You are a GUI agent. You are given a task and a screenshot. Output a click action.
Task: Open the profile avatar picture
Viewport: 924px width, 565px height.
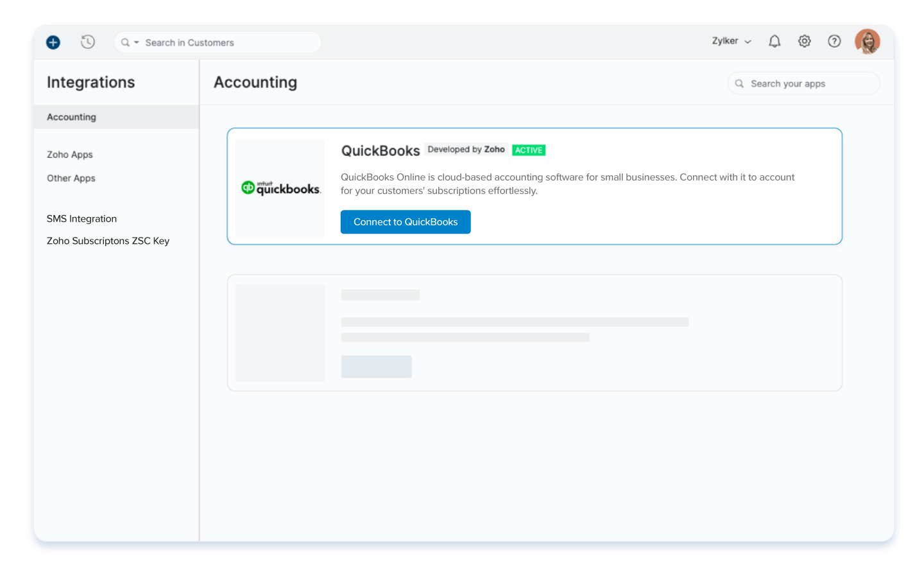868,41
